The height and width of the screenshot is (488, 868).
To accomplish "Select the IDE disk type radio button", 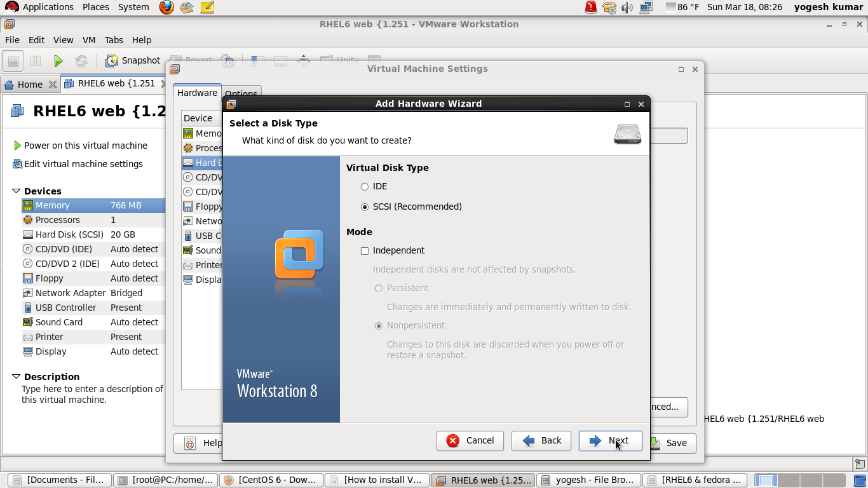I will [365, 187].
